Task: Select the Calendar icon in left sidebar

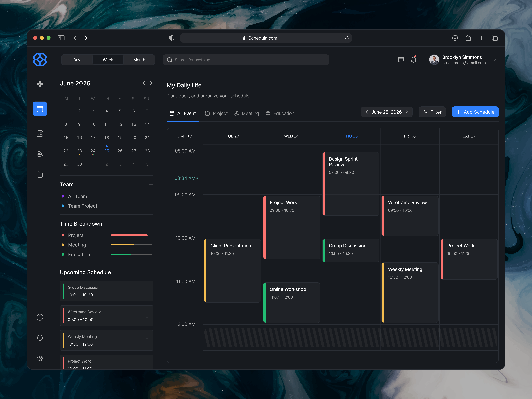Action: 40,109
